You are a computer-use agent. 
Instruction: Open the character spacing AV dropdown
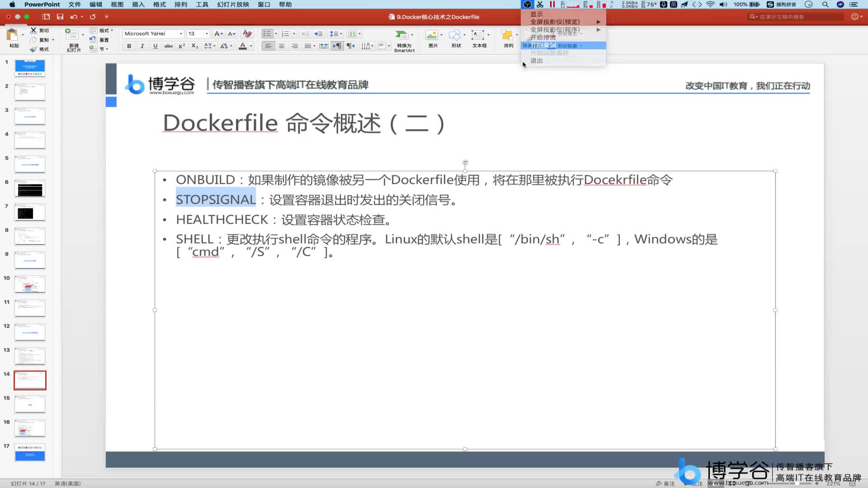click(210, 46)
